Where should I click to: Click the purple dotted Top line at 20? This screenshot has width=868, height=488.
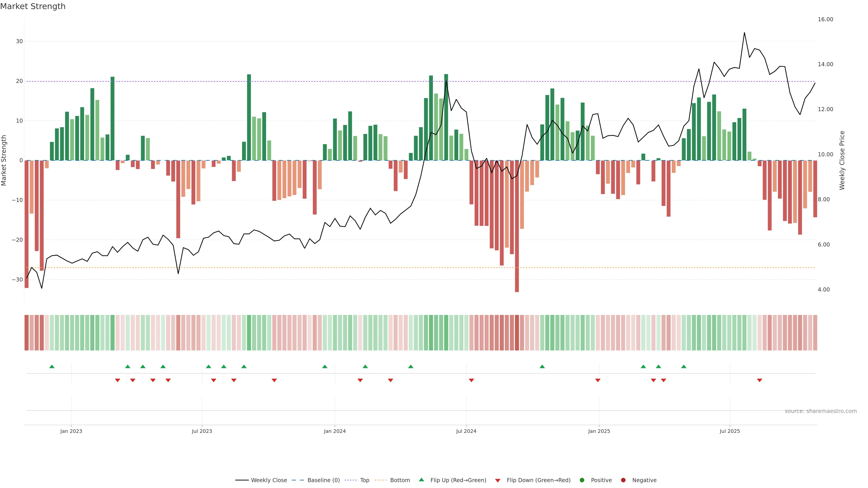click(202, 82)
